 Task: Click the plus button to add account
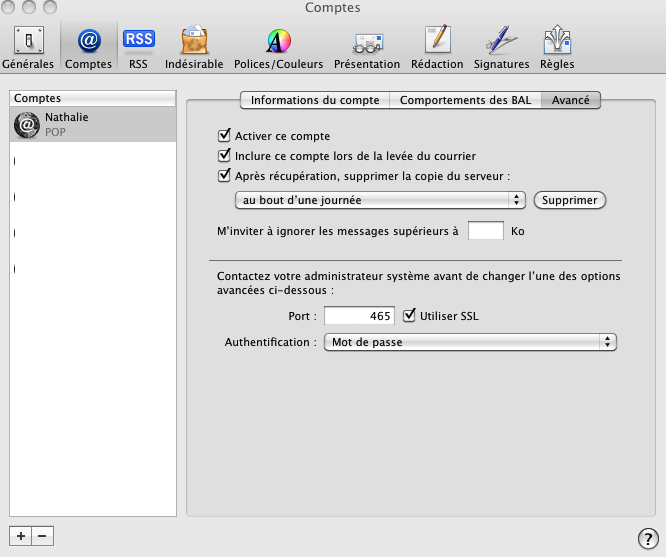[21, 536]
